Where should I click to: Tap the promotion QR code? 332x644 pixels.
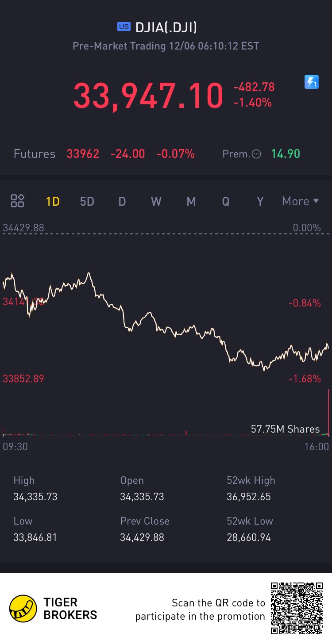point(297,609)
